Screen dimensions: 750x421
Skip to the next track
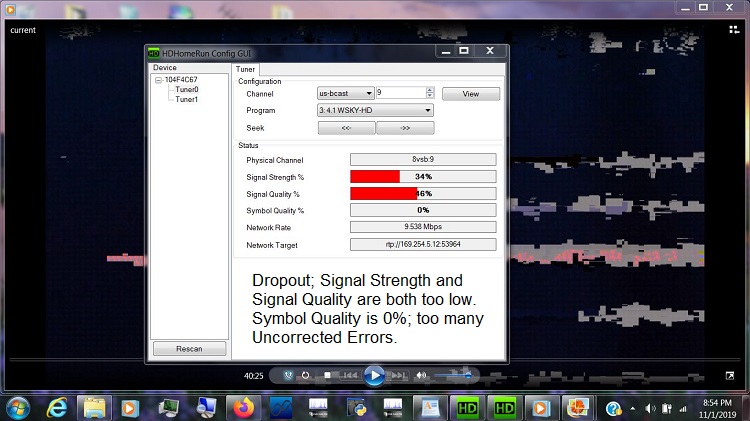[x=398, y=376]
